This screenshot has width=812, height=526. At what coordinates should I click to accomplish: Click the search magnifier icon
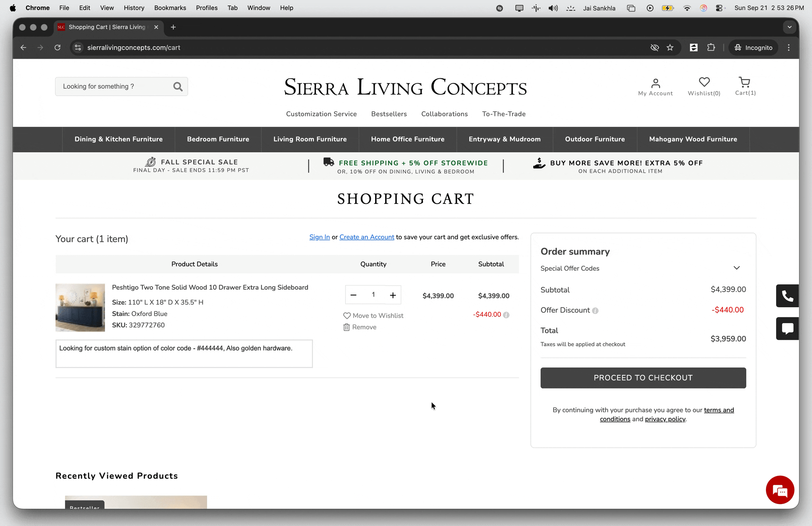178,86
